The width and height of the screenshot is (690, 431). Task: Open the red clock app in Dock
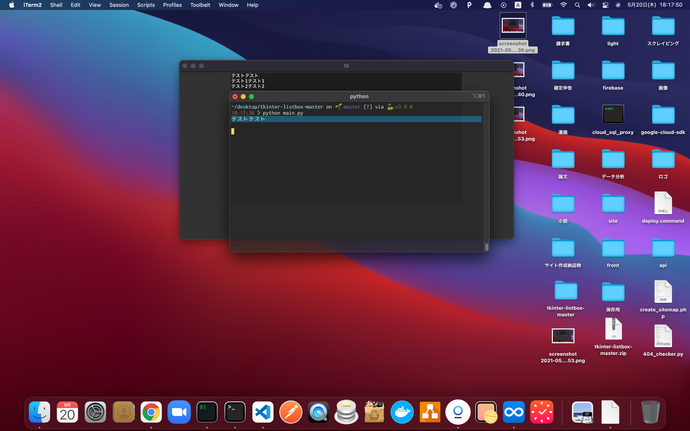coord(542,412)
